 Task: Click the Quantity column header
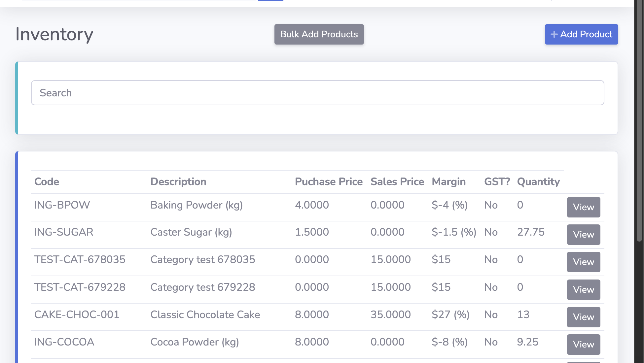pos(538,181)
